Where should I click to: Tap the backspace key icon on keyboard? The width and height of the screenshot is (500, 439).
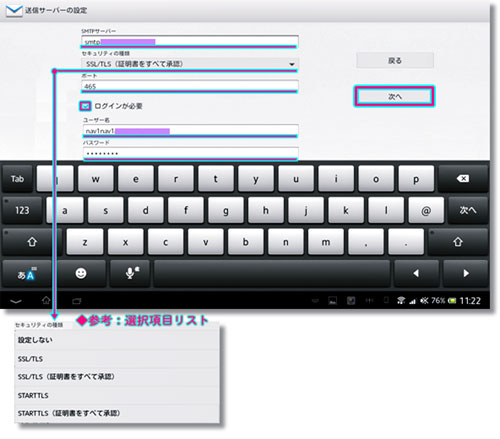coord(463,179)
